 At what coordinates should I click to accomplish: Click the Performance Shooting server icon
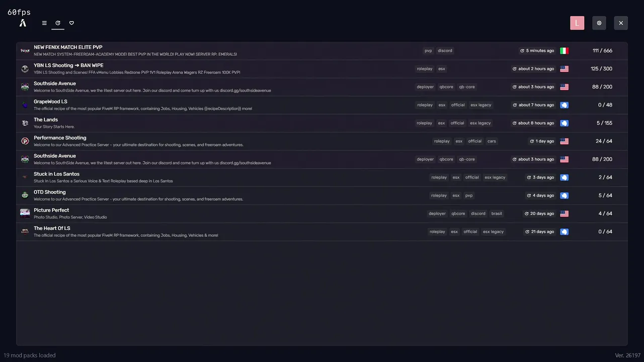(x=25, y=141)
